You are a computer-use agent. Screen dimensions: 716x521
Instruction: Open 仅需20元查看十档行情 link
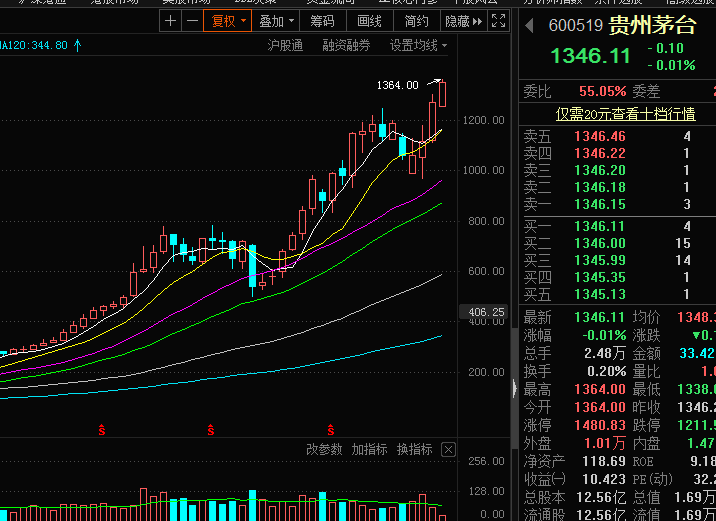pyautogui.click(x=626, y=114)
